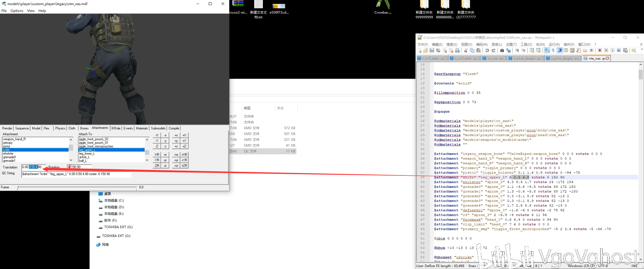
Task: Click Show All Characters pilcrow icon
Action: 553,50
